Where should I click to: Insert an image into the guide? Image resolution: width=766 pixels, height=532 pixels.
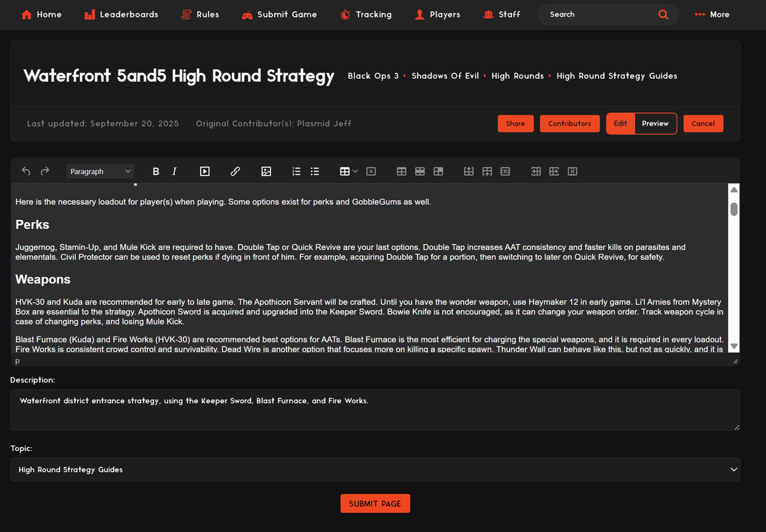266,172
